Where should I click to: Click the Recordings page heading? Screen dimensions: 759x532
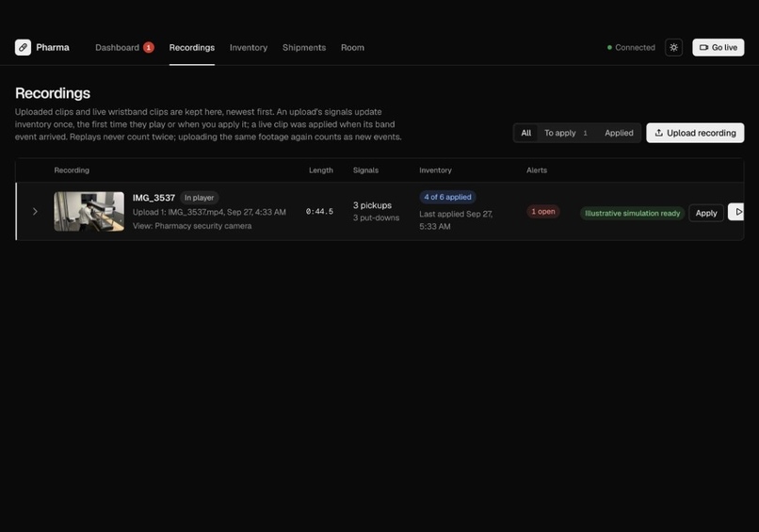click(x=53, y=93)
